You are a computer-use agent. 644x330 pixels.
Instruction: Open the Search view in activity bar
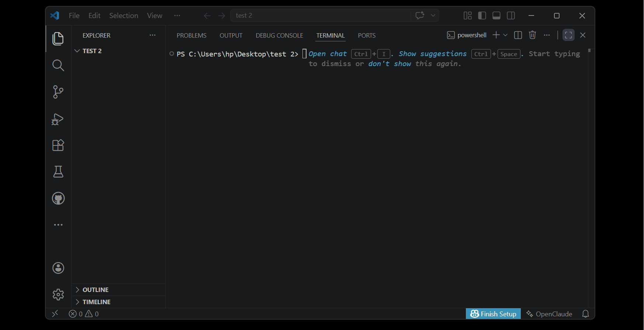point(58,65)
